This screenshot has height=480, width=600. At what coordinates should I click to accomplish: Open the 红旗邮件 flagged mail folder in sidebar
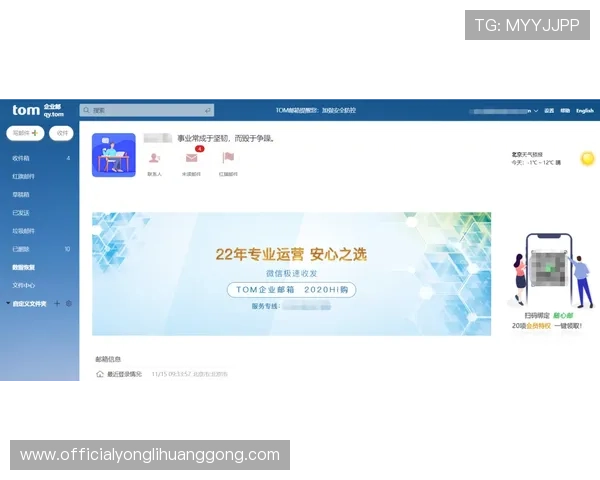pyautogui.click(x=24, y=176)
